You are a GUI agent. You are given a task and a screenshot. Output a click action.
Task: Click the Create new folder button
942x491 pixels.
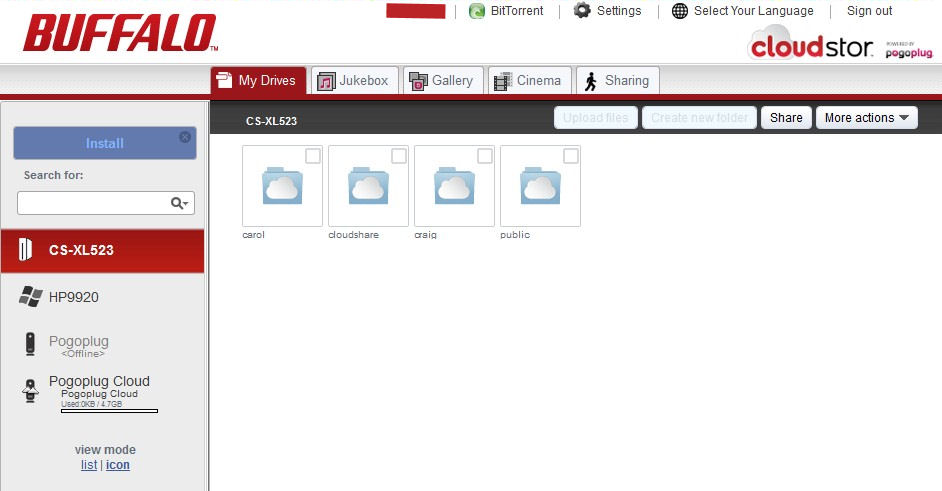(x=699, y=118)
